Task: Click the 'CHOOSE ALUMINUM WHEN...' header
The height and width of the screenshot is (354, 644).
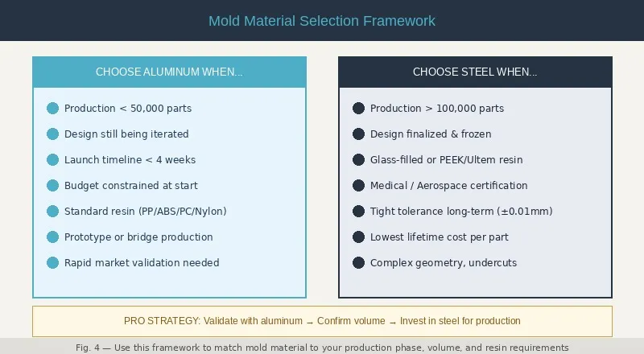Action: pos(169,72)
